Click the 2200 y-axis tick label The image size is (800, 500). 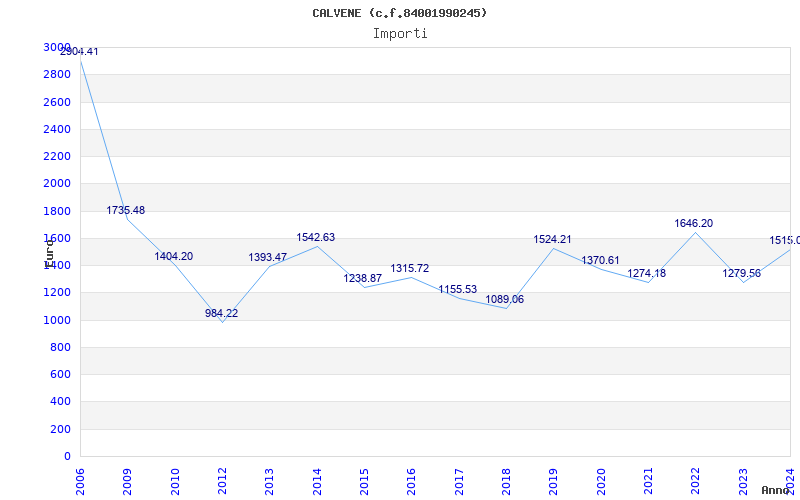coord(57,156)
